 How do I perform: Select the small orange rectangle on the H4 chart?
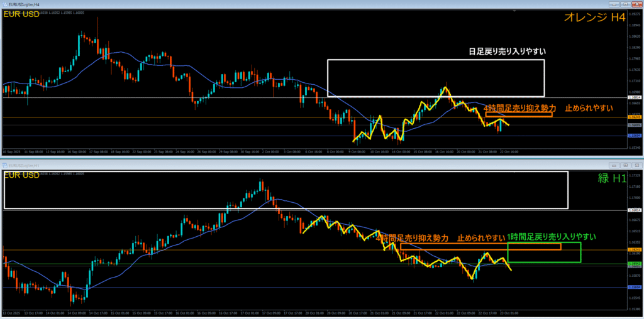click(x=519, y=114)
